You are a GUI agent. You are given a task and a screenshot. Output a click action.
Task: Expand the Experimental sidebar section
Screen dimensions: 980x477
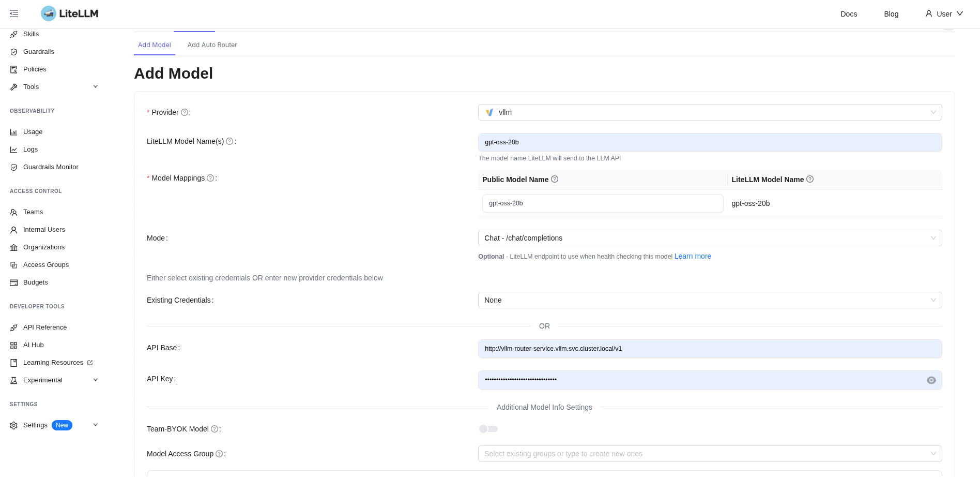click(x=96, y=380)
